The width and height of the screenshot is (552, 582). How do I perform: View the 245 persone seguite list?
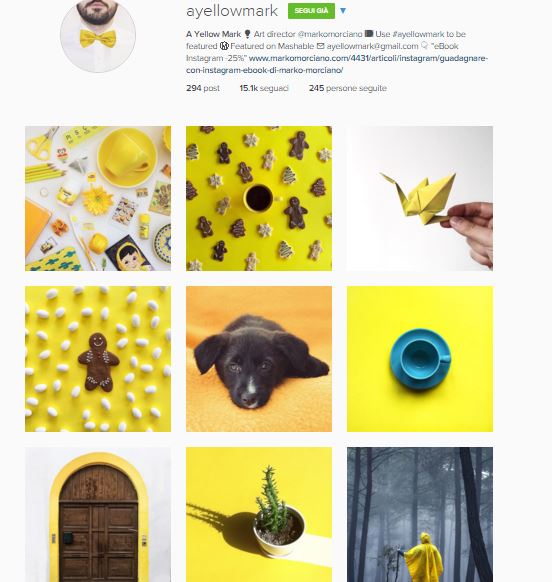[348, 88]
